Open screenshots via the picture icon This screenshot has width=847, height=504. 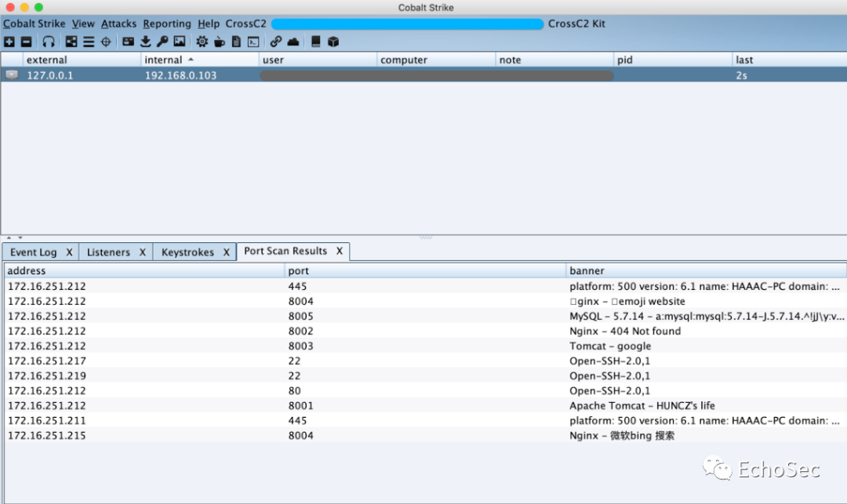click(180, 42)
